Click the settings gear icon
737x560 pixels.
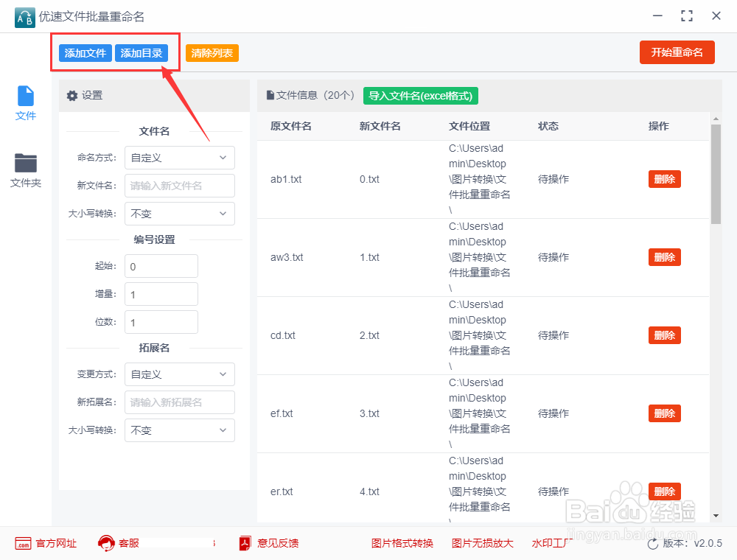(72, 96)
